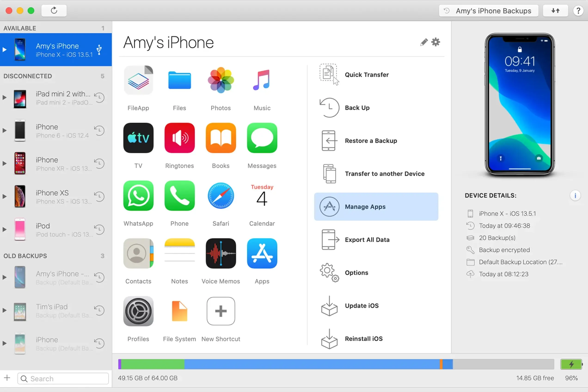This screenshot has width=588, height=392.
Task: Click the device details info icon
Action: click(x=575, y=196)
